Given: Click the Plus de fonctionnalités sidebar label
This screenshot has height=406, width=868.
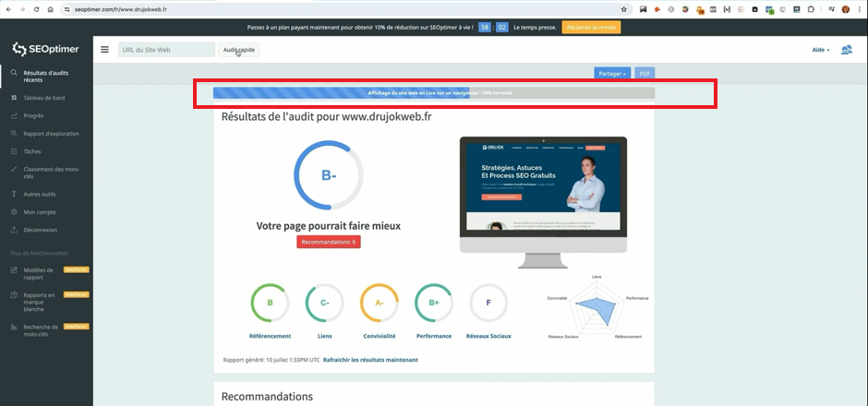Looking at the screenshot, I should click(40, 253).
